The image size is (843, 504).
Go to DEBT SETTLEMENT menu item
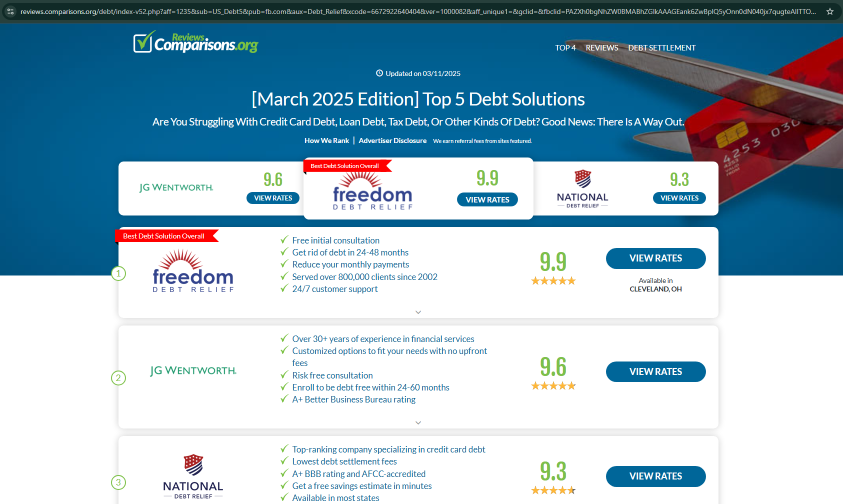click(662, 48)
